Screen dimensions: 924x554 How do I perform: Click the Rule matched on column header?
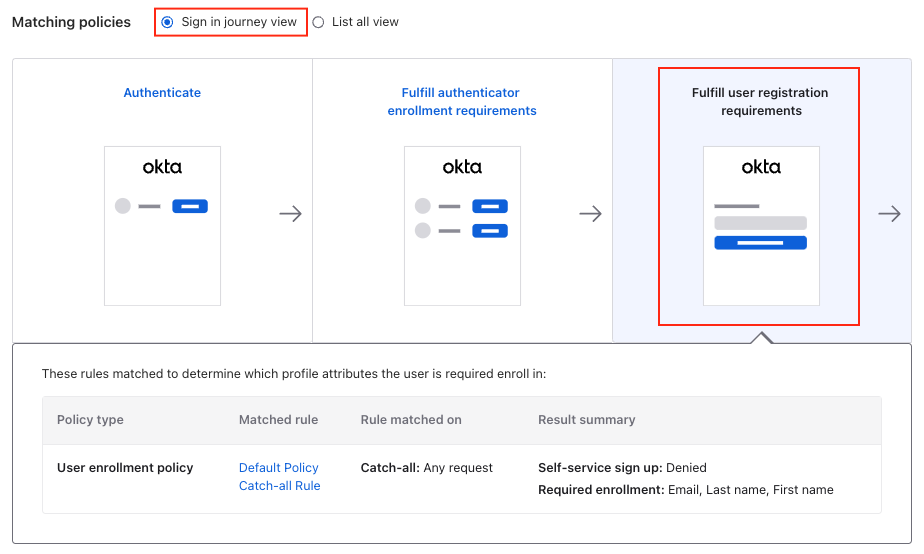411,420
